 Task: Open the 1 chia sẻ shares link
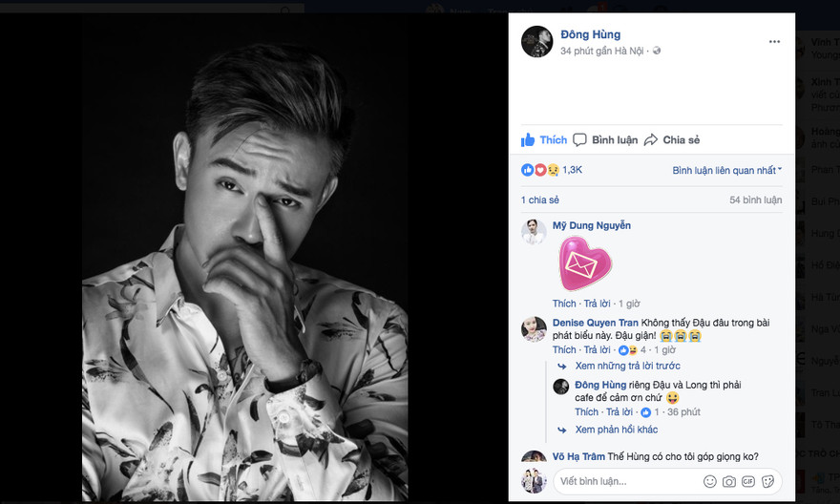pyautogui.click(x=540, y=200)
